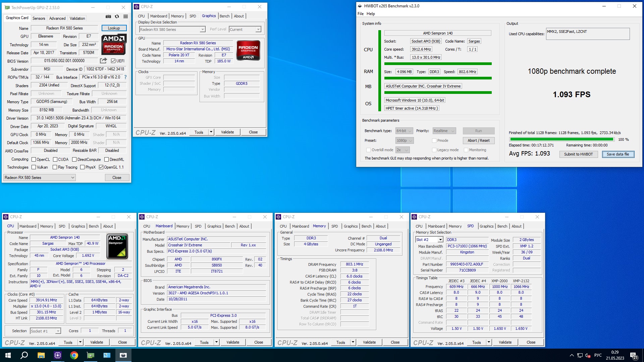Open GPU-Z hamburger menu icon
Screen dimensions: 644x362
pyautogui.click(x=125, y=16)
